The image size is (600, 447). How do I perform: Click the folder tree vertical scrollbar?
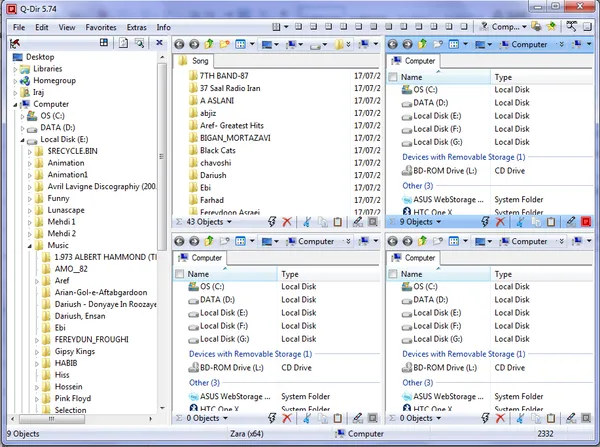click(162, 156)
